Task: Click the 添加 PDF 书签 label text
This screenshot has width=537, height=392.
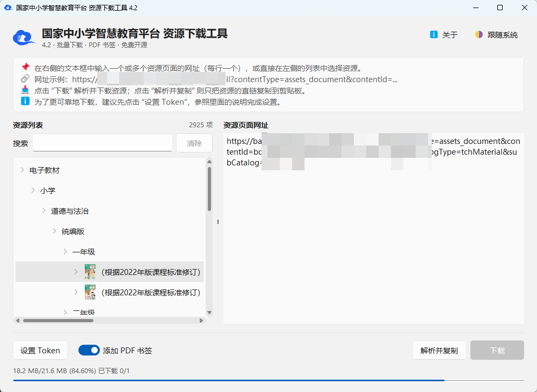Action: (x=127, y=351)
